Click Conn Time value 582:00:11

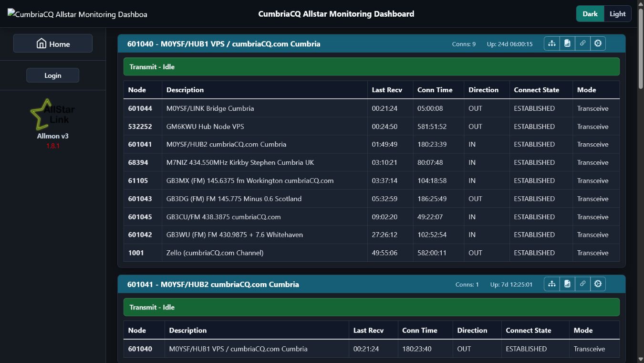(432, 253)
